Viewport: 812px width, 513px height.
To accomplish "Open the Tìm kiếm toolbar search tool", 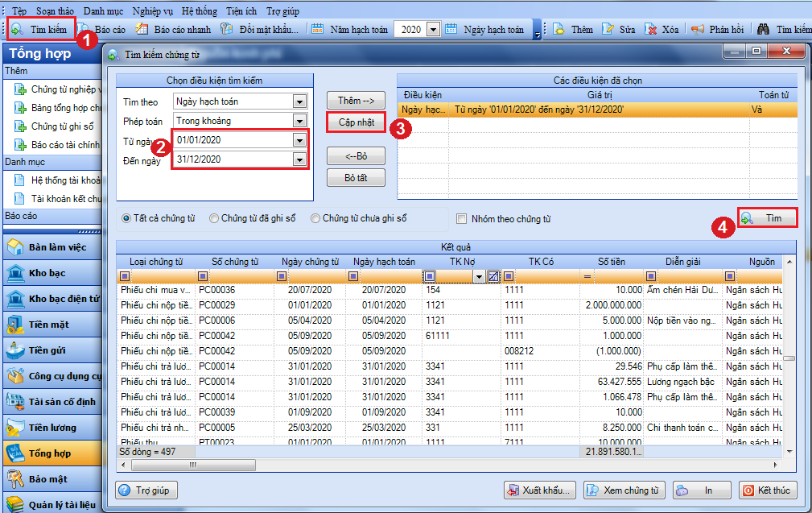I will click(40, 30).
